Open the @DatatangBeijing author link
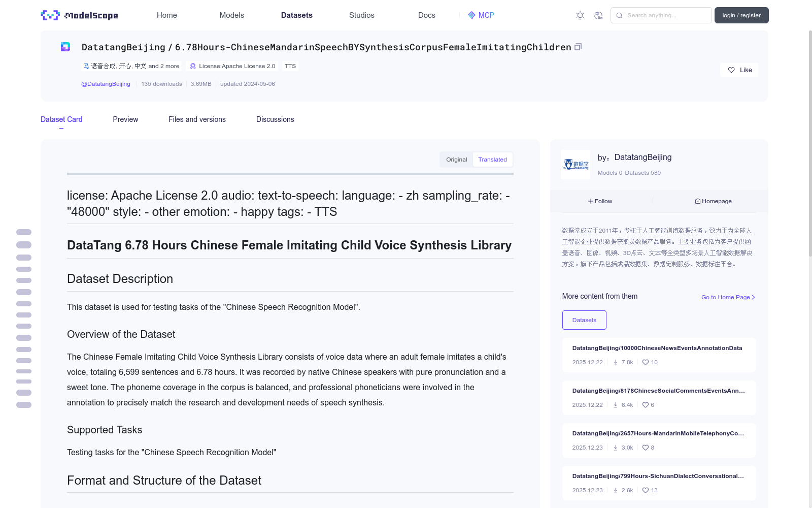This screenshot has width=812, height=508. click(106, 84)
